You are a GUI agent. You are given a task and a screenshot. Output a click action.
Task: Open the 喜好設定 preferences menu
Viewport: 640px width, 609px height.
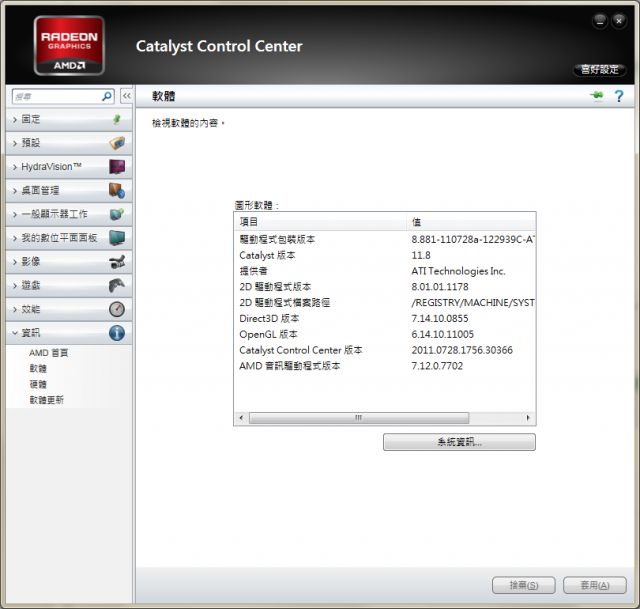coord(600,70)
